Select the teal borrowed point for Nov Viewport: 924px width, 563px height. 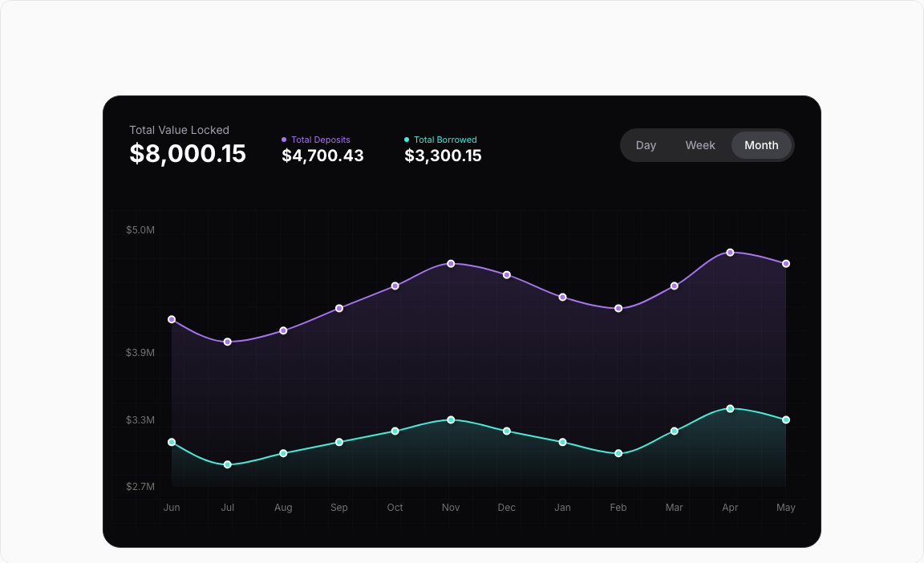pos(451,420)
